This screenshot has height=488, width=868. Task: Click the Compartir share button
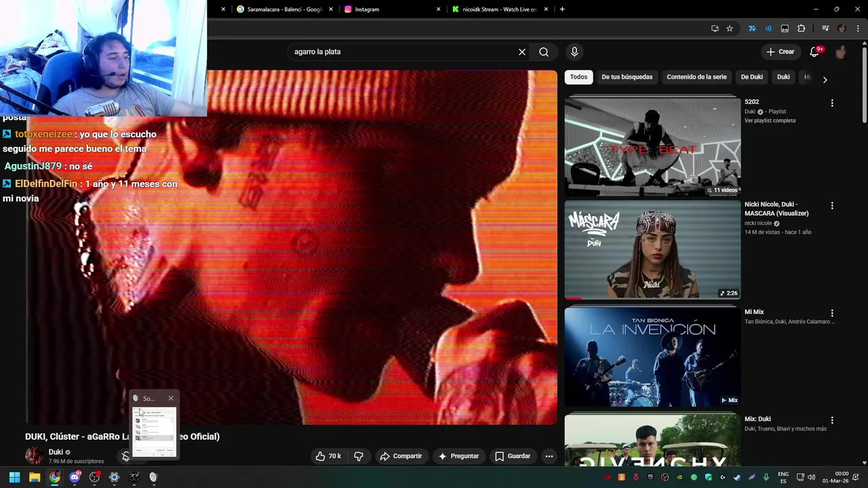401,456
